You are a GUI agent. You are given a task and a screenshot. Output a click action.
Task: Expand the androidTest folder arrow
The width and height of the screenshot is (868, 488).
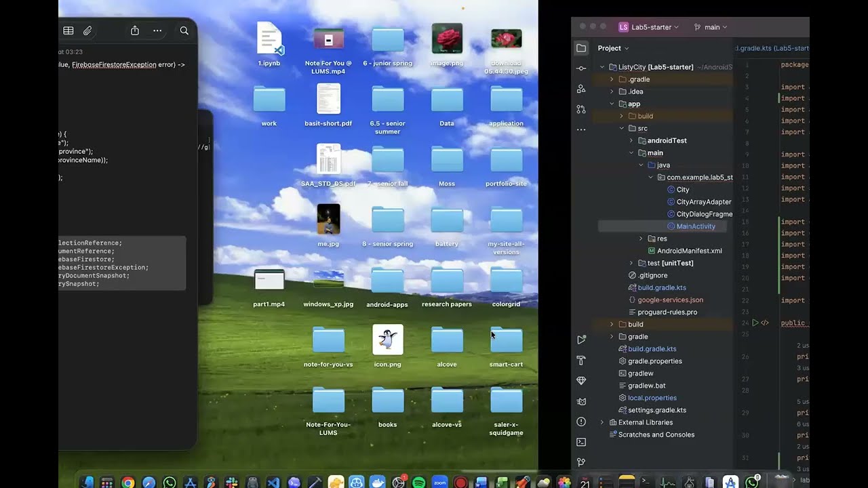tap(631, 140)
